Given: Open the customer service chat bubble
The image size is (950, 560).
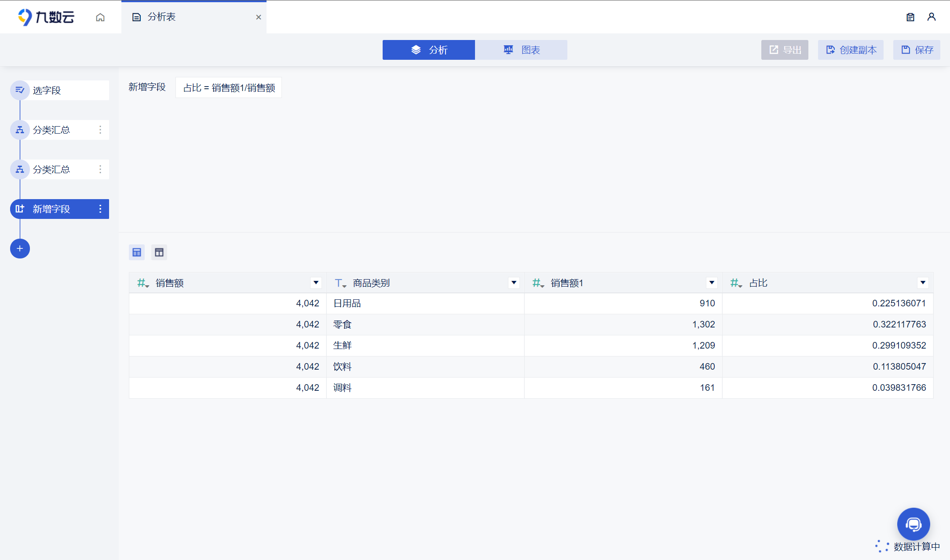Looking at the screenshot, I should 913,524.
